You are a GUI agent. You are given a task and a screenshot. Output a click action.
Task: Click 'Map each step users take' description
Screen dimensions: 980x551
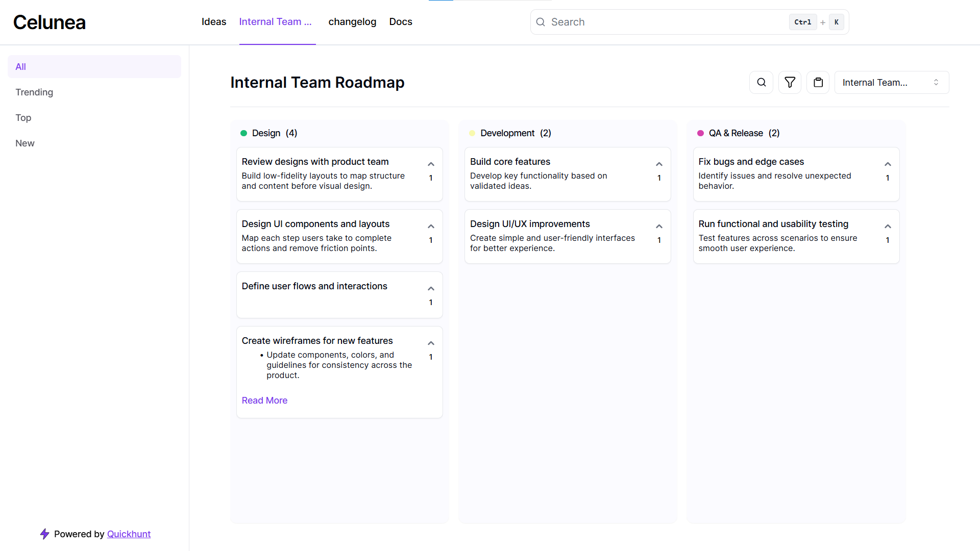[x=316, y=243]
